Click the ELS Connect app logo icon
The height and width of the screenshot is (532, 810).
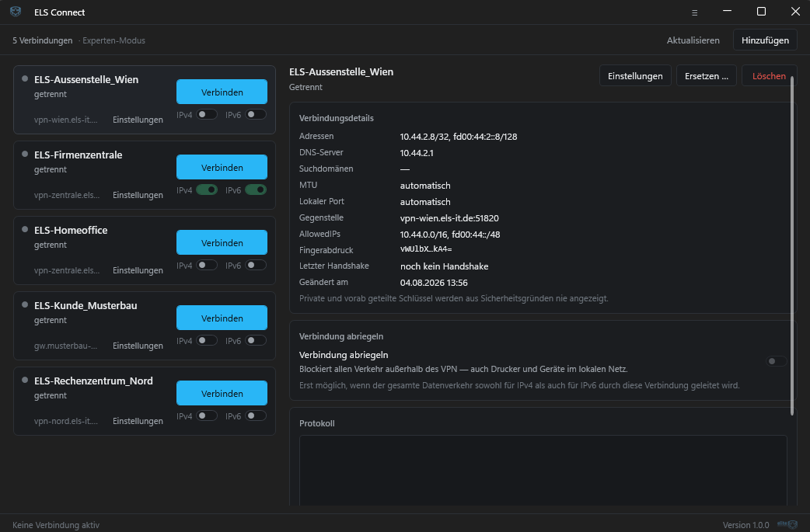[16, 12]
